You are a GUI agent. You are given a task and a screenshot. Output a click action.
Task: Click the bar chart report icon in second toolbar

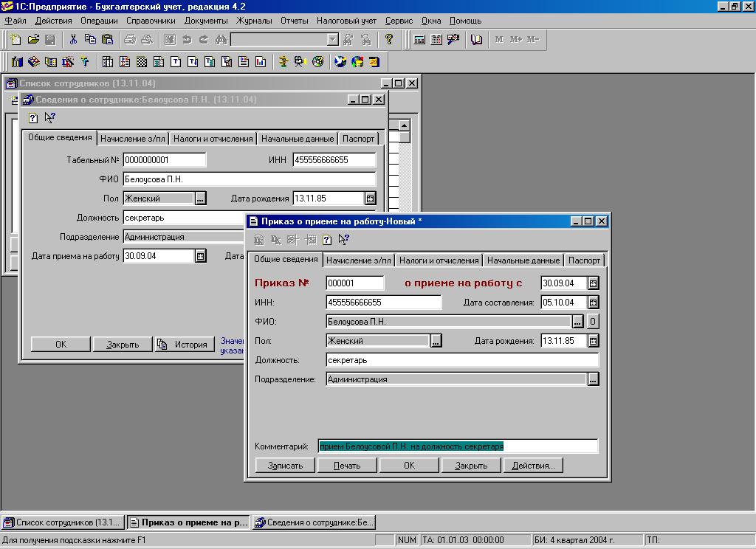tap(261, 62)
